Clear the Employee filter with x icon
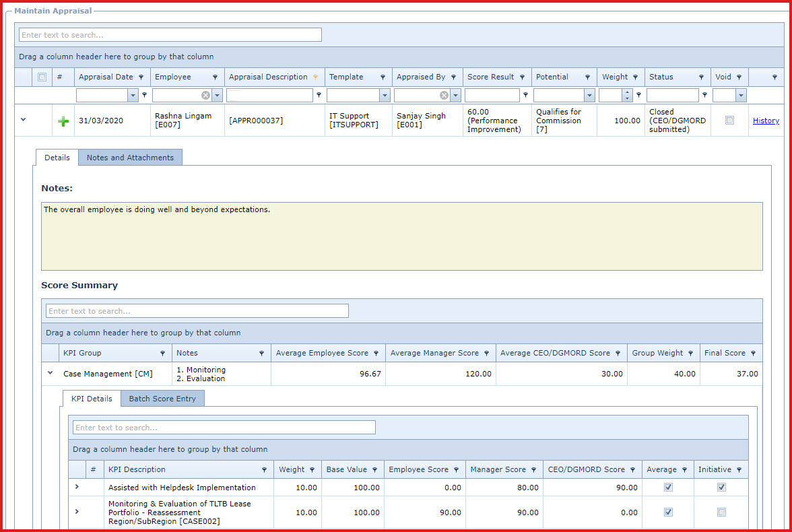 pyautogui.click(x=205, y=96)
